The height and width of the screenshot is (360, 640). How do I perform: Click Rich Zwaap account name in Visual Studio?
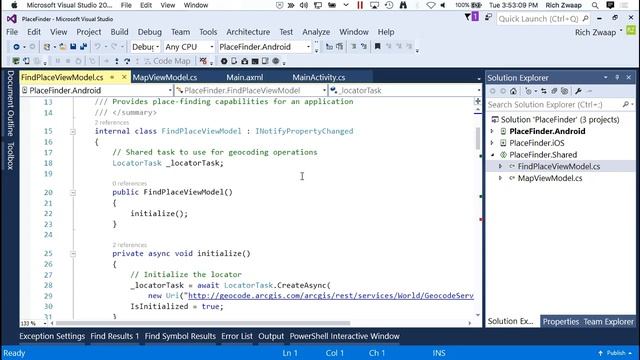point(595,32)
